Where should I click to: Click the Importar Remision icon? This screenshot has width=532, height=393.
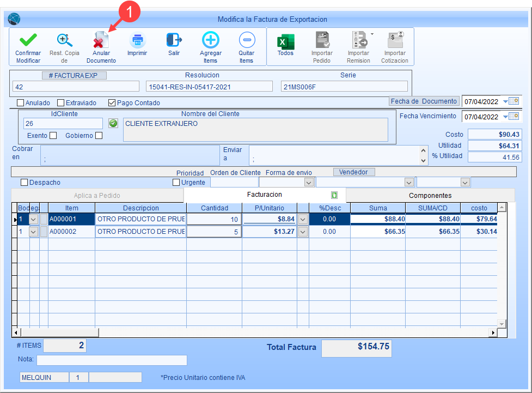[x=359, y=40]
